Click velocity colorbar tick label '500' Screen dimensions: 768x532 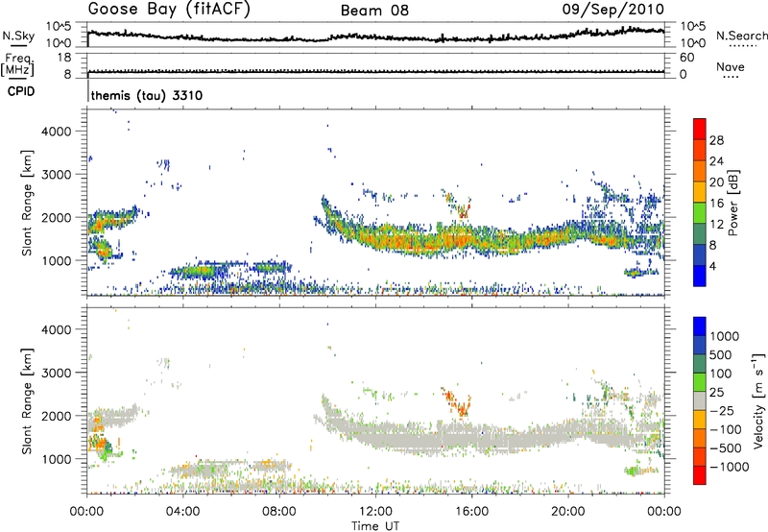click(723, 355)
